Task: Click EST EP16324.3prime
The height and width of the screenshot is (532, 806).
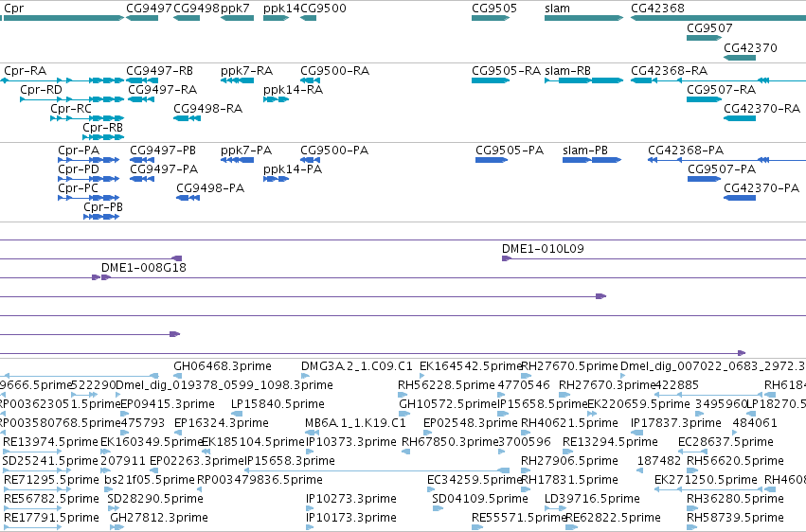Action: (178, 433)
